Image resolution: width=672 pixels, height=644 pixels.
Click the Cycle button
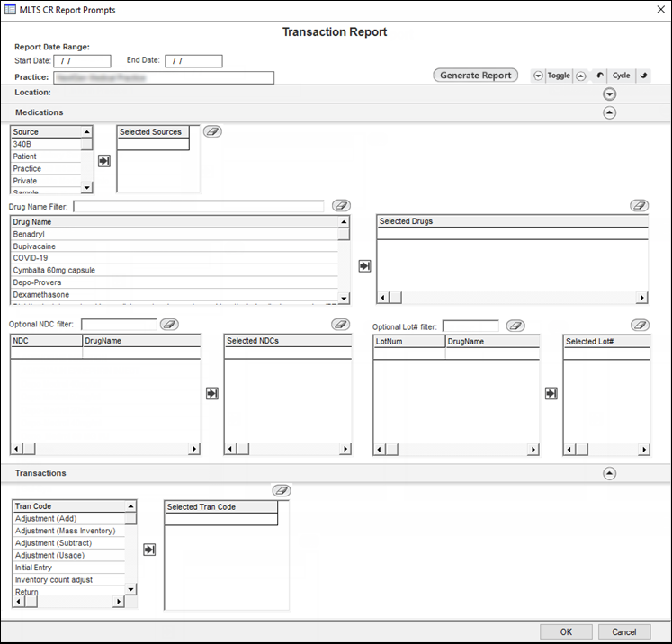point(621,76)
